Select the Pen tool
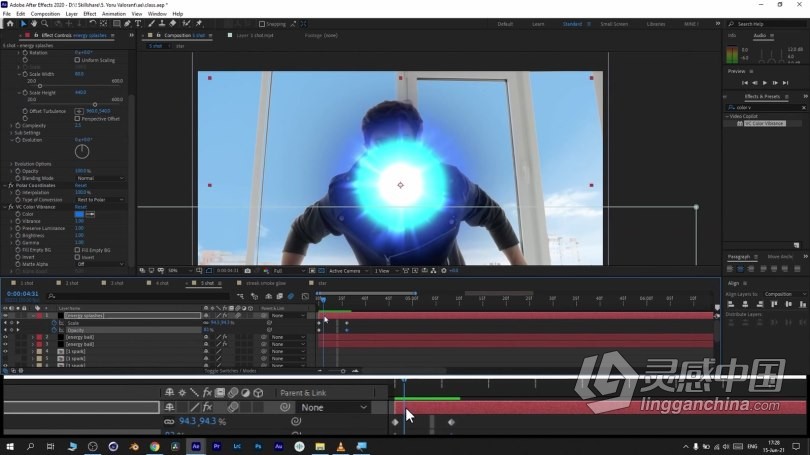This screenshot has width=810, height=455. coord(127,24)
